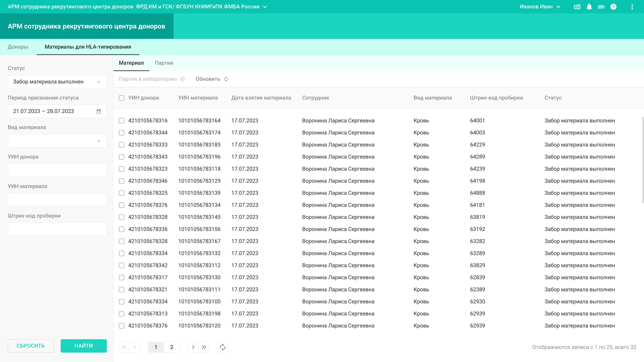Viewport: 644px width, 362px height.
Task: Open the Вид материала dropdown
Action: [57, 141]
